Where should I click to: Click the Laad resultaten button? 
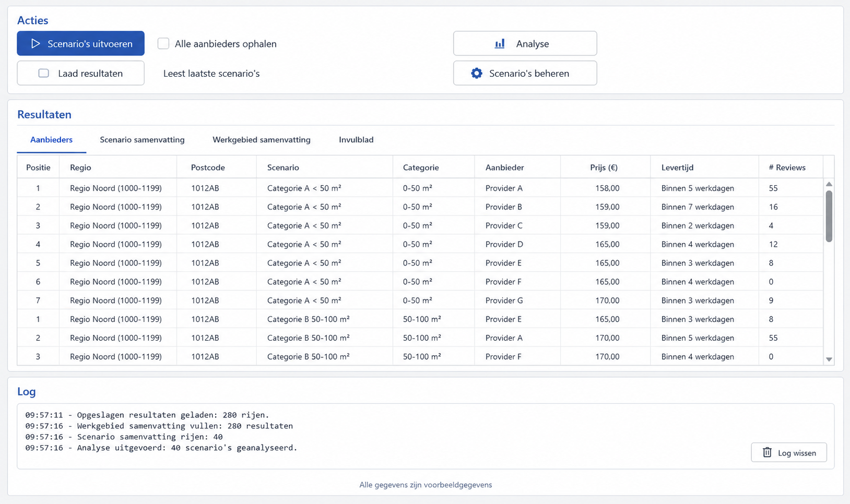point(81,73)
